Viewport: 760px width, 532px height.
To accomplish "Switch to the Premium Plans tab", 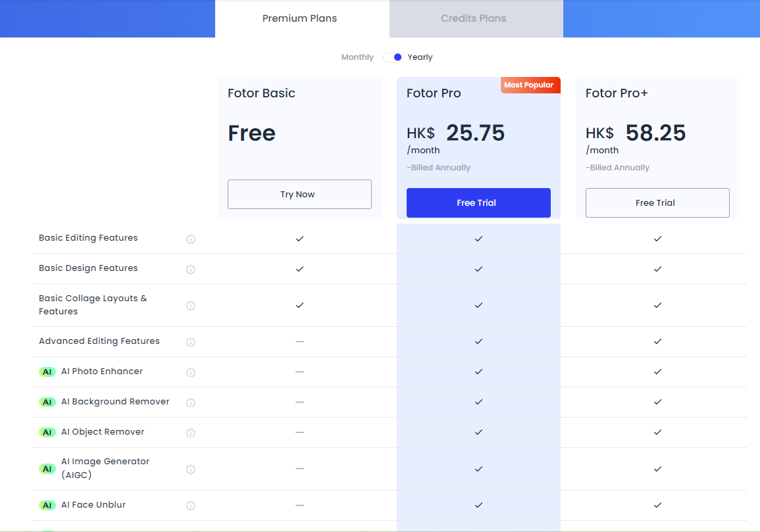I will [302, 18].
